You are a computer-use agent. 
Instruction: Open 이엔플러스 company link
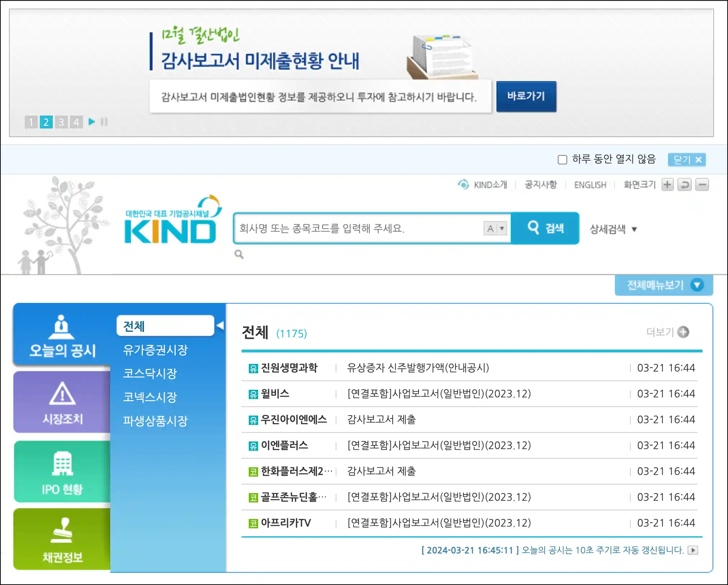click(284, 445)
